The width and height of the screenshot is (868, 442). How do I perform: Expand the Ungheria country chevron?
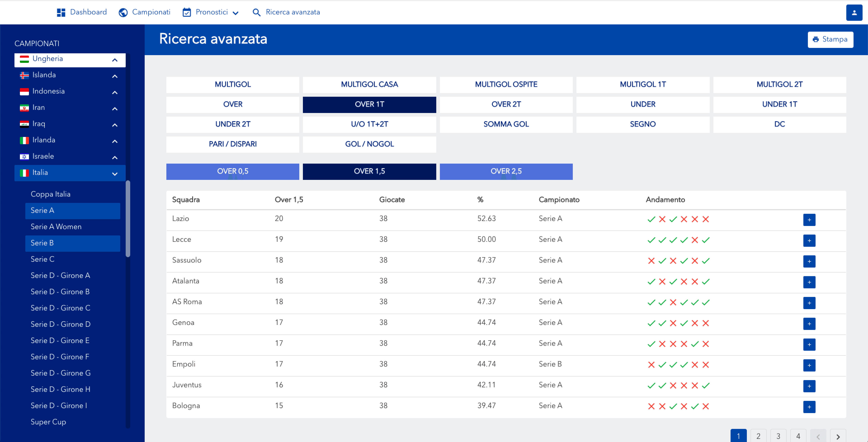click(x=115, y=60)
